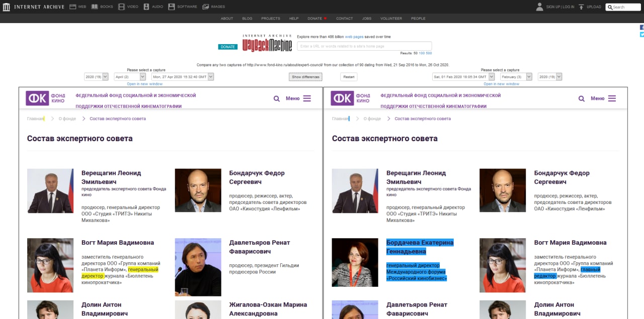644x319 pixels.
Task: Click the top-right Search field
Action: [x=623, y=7]
